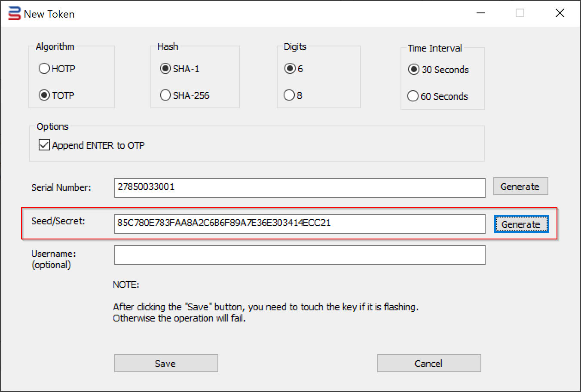Viewport: 581px width, 392px height.
Task: Focus the optional Username field
Action: [x=300, y=255]
